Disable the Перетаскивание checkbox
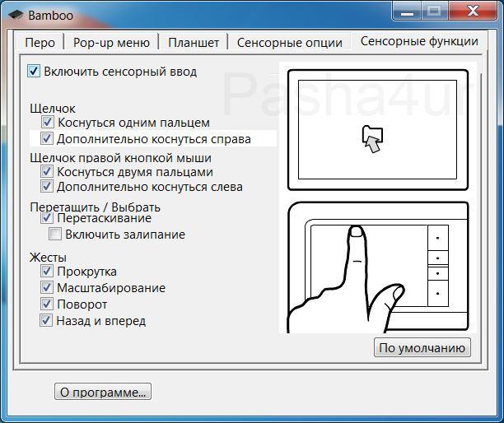 [47, 218]
